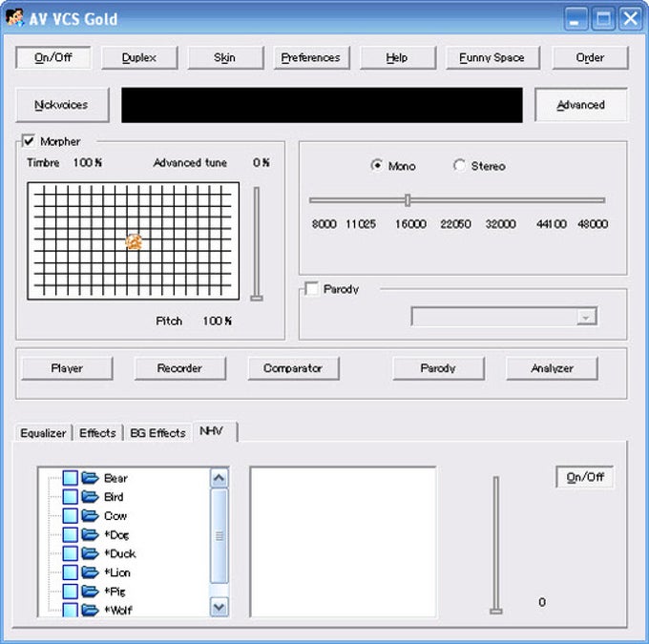Open Funny Space
649x644 pixels.
492,57
